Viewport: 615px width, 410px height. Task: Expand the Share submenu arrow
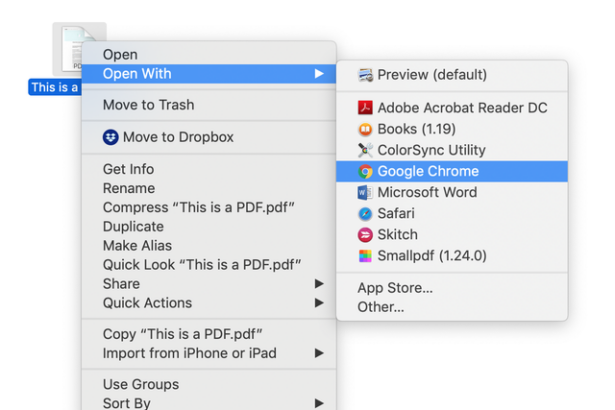click(319, 283)
